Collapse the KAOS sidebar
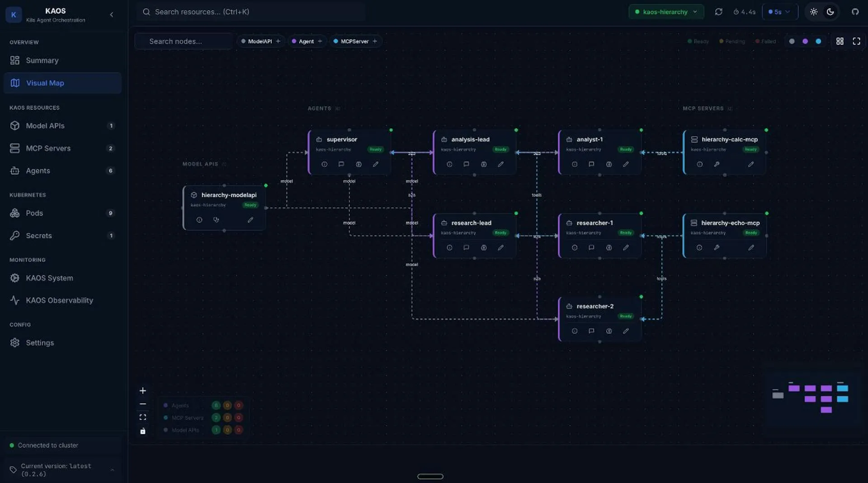The image size is (868, 483). [111, 14]
